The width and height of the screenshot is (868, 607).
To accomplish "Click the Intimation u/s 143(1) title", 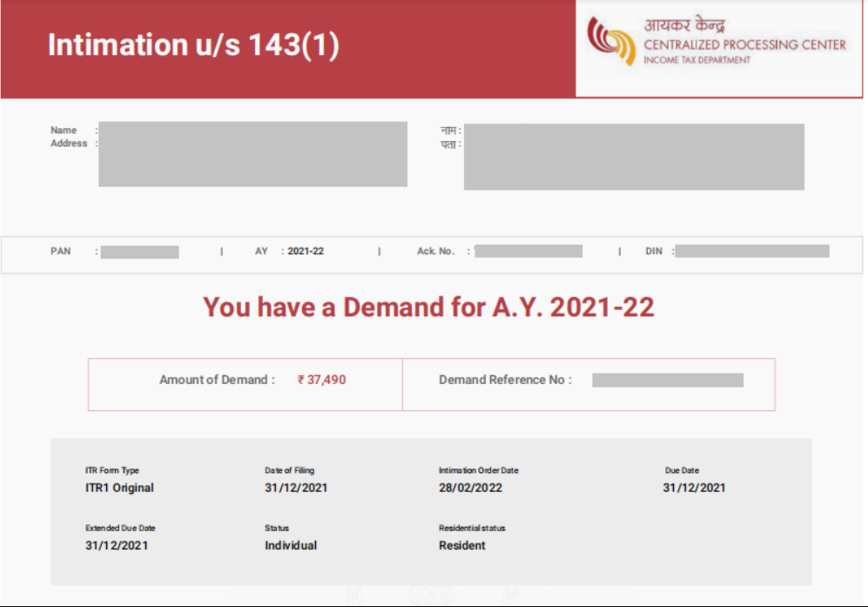I will 192,45.
